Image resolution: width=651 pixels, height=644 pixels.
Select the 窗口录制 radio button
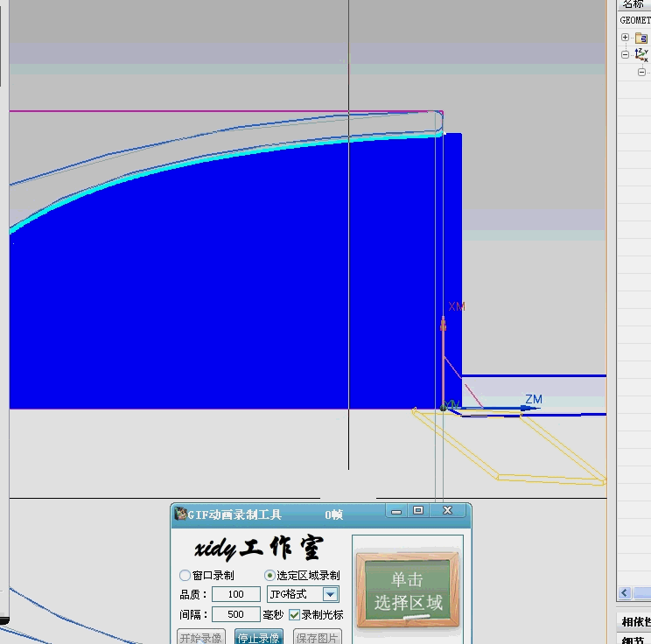click(x=185, y=575)
